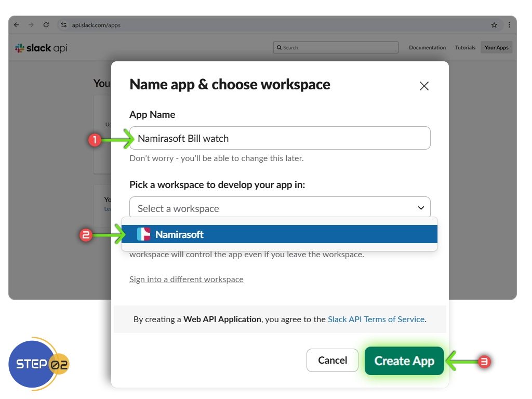Open the site information icon in address bar
Viewport: 532px width, 399px height.
coord(64,25)
